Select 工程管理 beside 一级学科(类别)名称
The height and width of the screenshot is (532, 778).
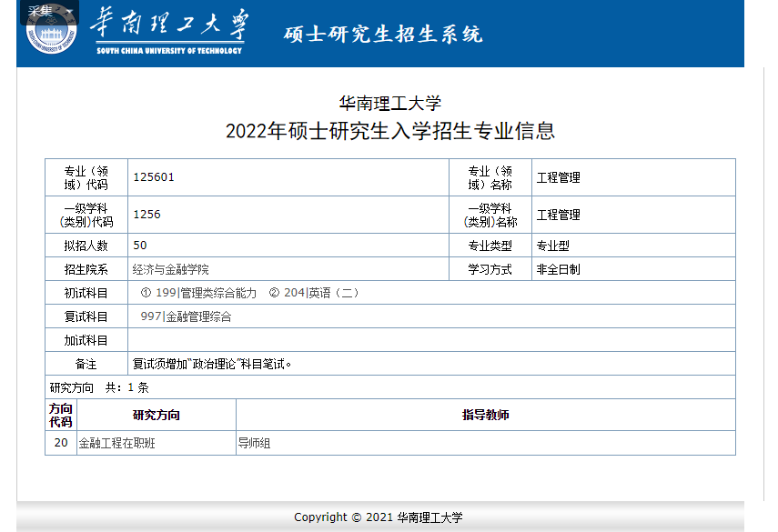(558, 215)
